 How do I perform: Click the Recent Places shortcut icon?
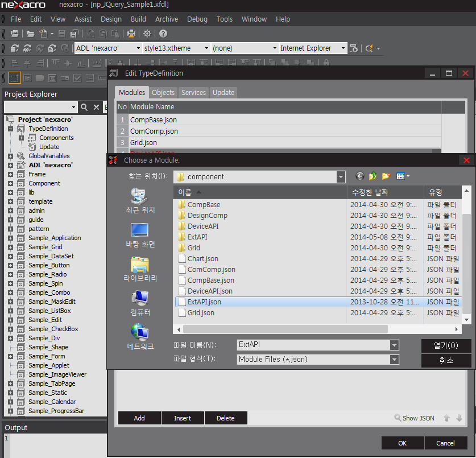coord(140,201)
